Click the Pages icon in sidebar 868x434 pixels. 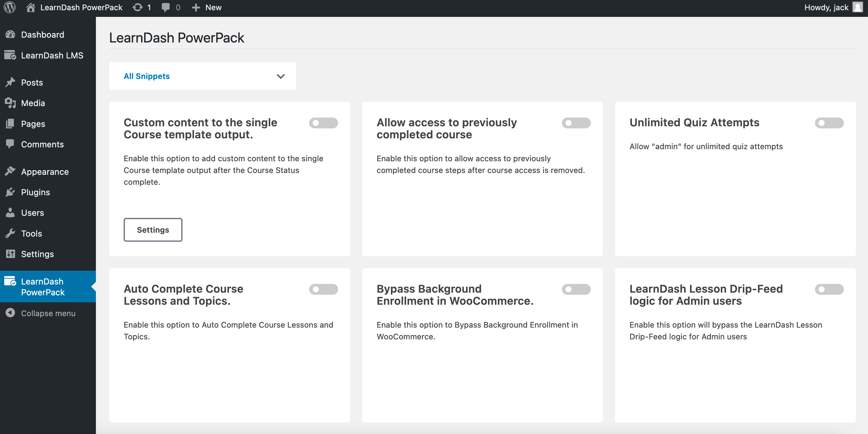[x=11, y=124]
